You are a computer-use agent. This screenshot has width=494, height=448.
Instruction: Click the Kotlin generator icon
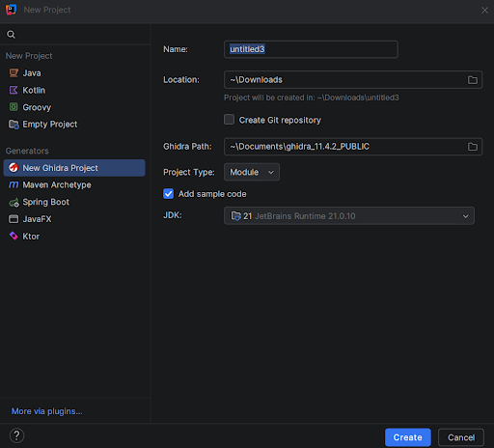(x=14, y=90)
